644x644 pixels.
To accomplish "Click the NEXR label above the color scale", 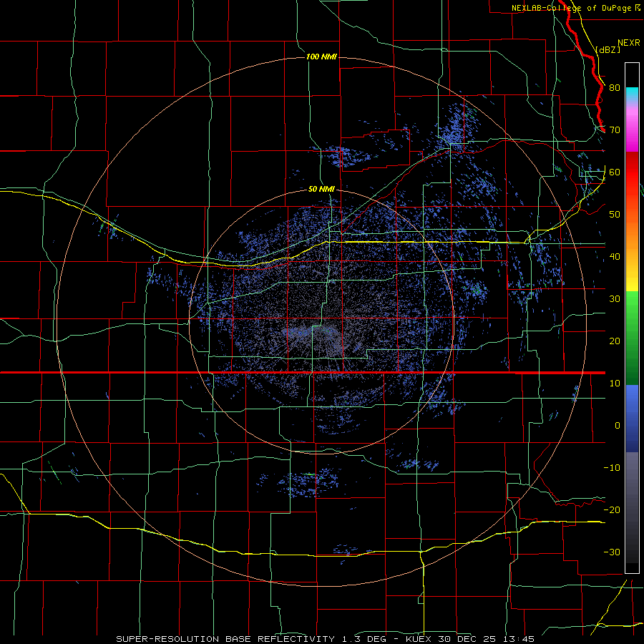I will 628,43.
